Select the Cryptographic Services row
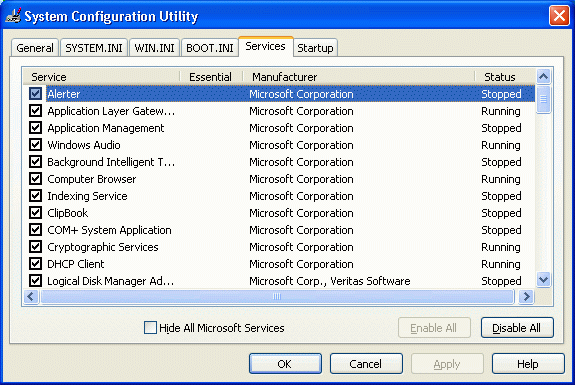The image size is (575, 385). 279,247
